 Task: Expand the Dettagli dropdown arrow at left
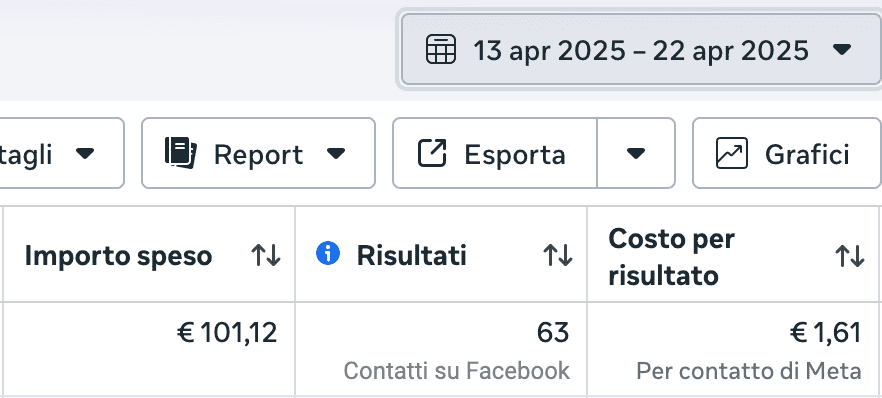[x=85, y=153]
